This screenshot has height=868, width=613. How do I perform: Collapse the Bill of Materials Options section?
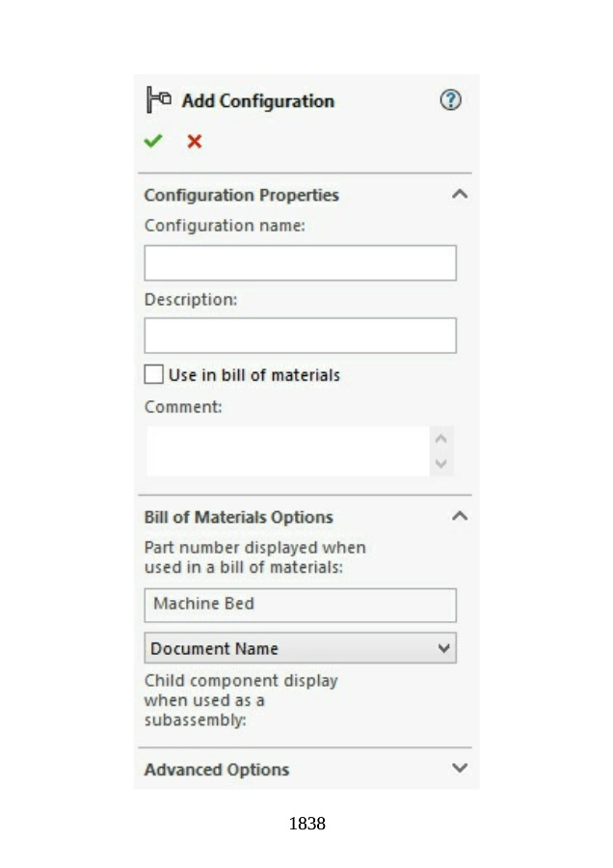(x=460, y=516)
